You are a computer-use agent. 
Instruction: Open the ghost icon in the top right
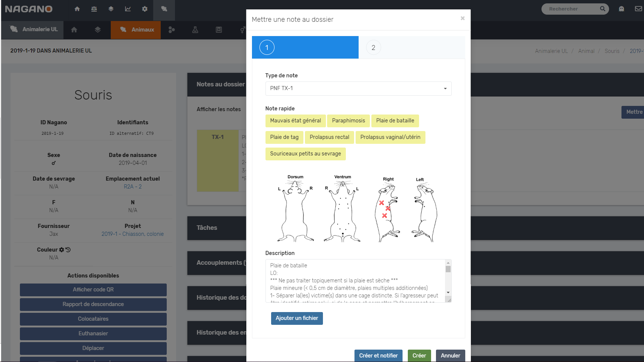click(x=621, y=9)
